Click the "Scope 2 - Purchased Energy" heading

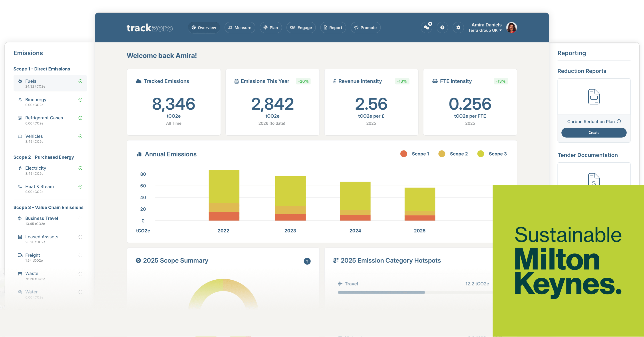[x=44, y=157]
